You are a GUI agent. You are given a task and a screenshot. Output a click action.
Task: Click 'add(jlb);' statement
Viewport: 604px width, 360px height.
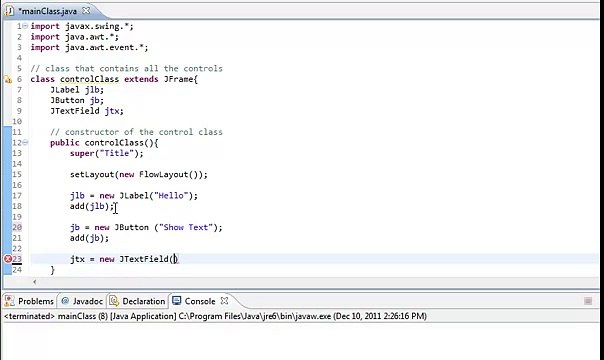(x=92, y=206)
